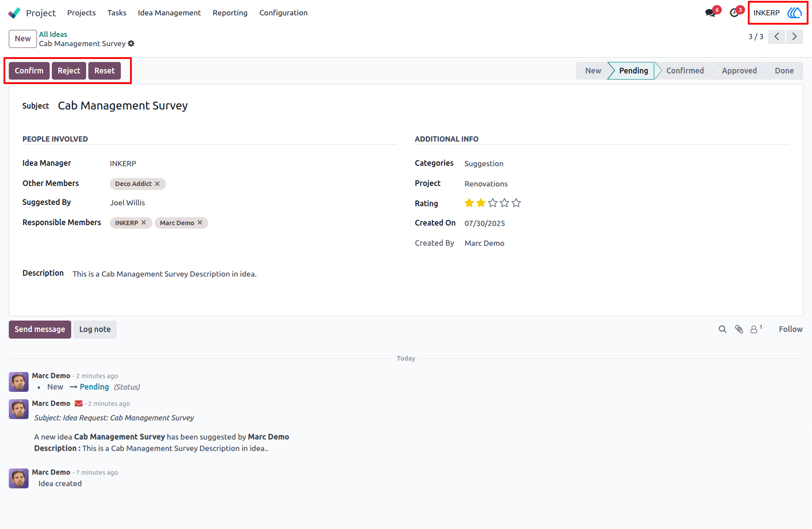The height and width of the screenshot is (529, 812).
Task: Remove Marc Demo from Responsible Members
Action: coord(200,223)
